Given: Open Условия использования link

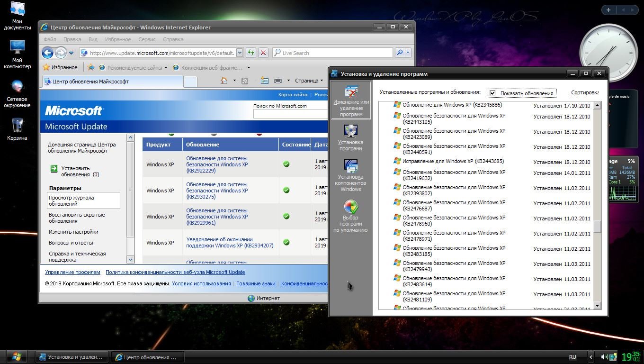Looking at the screenshot, I should [201, 283].
